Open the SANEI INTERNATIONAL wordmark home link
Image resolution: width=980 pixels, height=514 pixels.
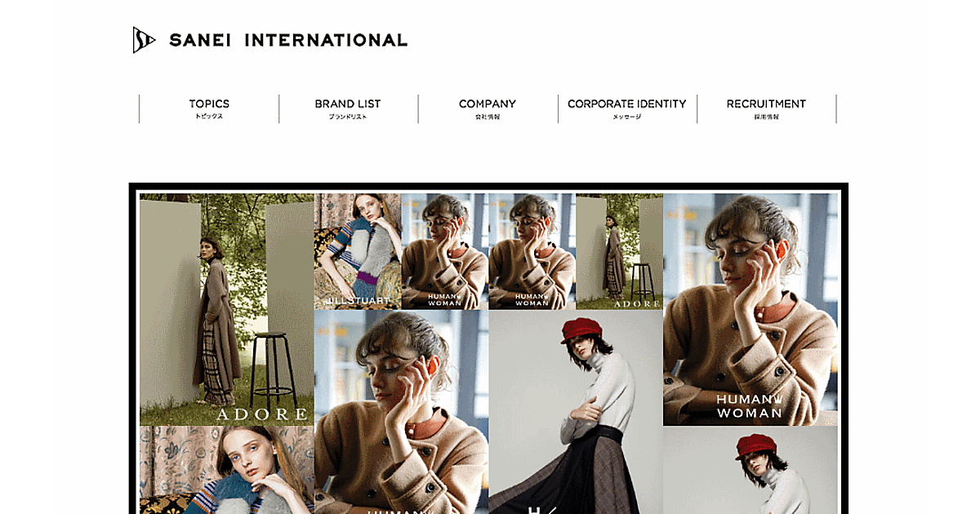288,40
